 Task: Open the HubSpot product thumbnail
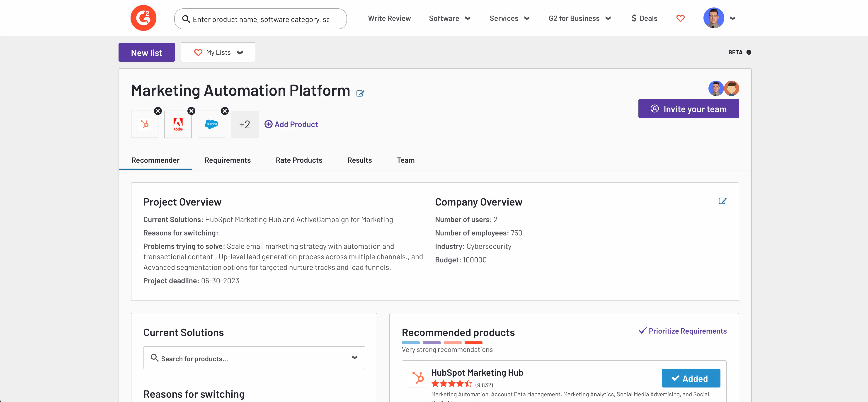tap(145, 124)
